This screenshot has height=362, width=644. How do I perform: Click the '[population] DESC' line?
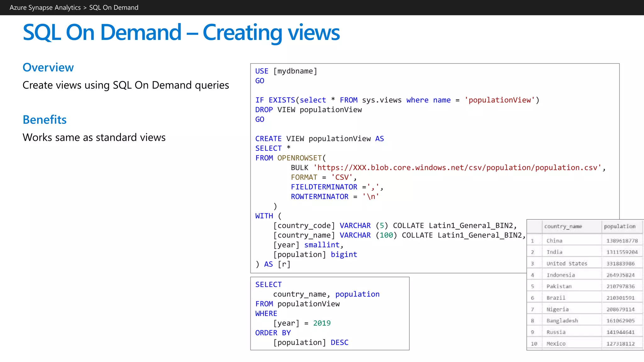[x=311, y=343]
